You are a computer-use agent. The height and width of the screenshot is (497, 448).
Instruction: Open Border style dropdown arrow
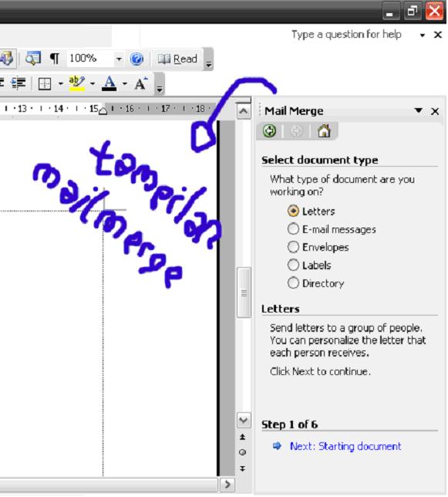pos(60,83)
